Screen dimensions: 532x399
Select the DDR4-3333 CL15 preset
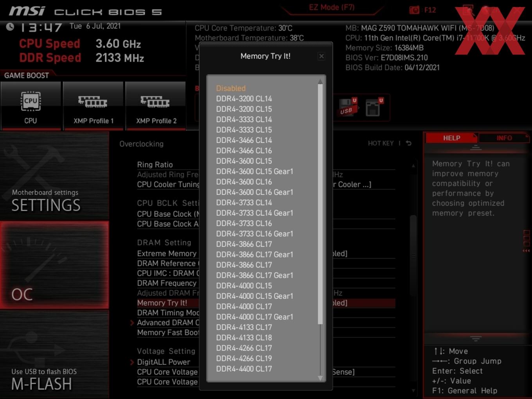[x=244, y=130]
